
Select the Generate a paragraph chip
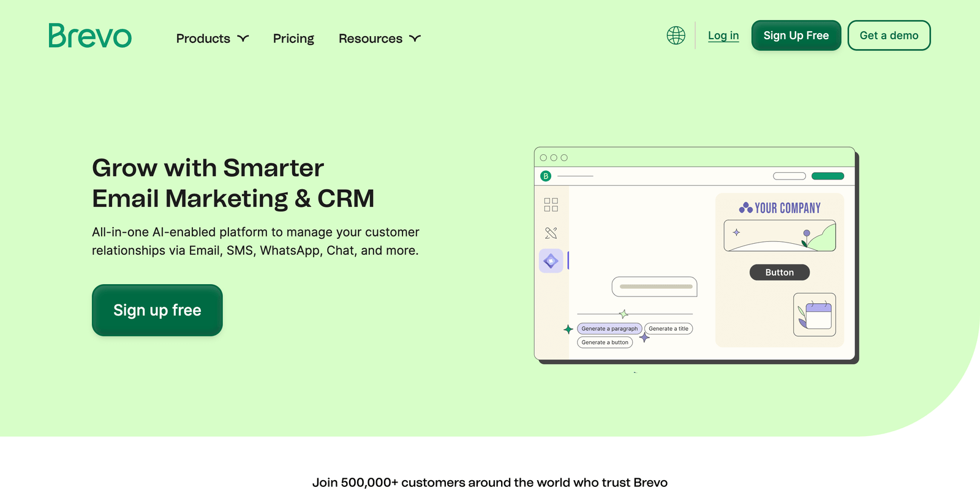point(609,329)
